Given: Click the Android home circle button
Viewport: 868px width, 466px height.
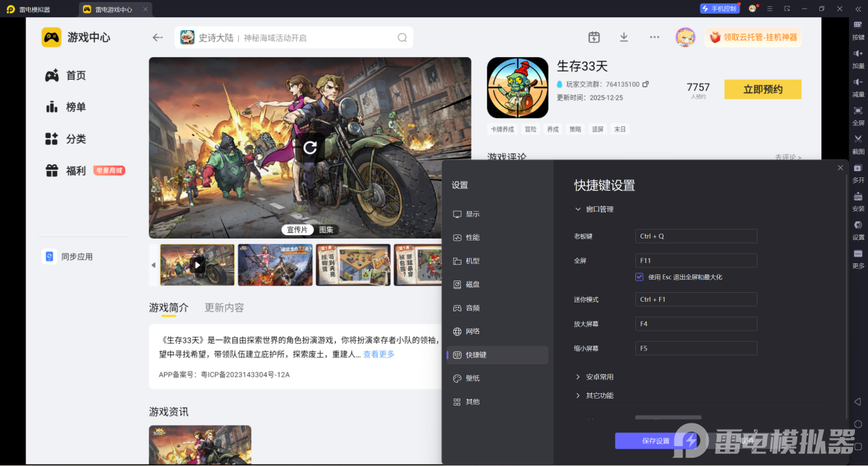Looking at the screenshot, I should point(858,424).
